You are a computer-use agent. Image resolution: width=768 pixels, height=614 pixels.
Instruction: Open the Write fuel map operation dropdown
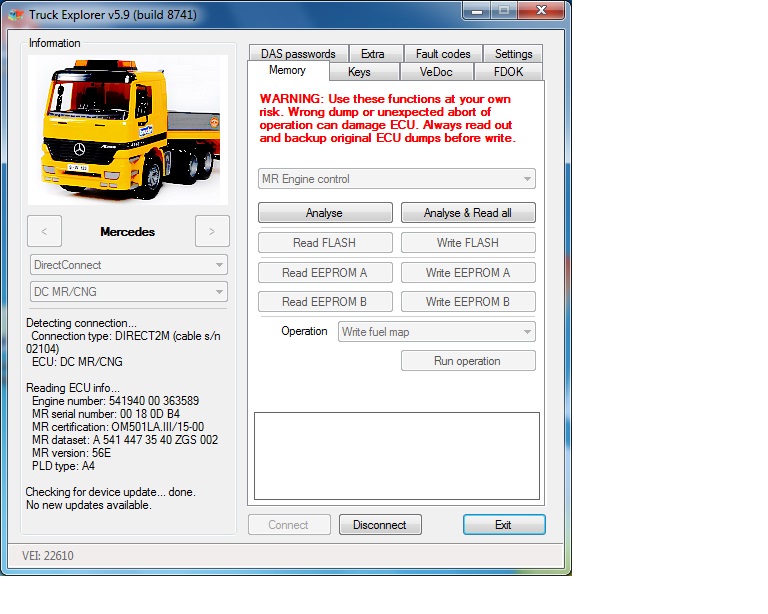pyautogui.click(x=436, y=331)
